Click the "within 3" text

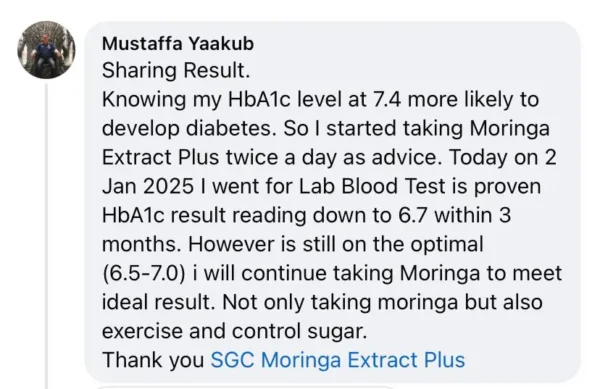(473, 215)
